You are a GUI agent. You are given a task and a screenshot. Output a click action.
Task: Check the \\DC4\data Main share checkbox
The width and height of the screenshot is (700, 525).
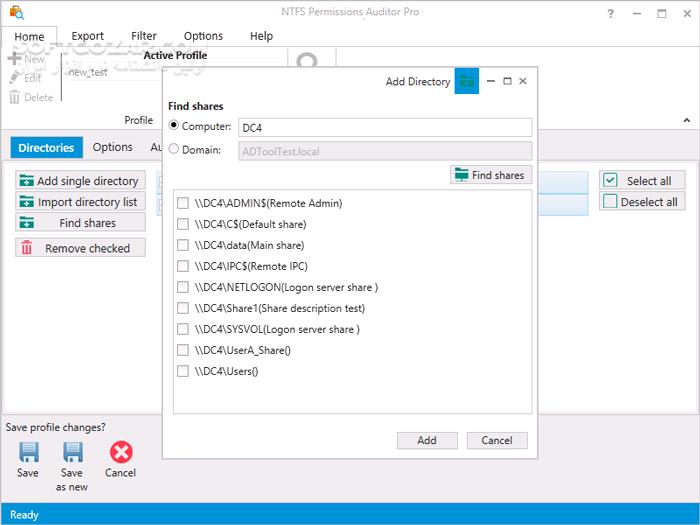[x=183, y=245]
